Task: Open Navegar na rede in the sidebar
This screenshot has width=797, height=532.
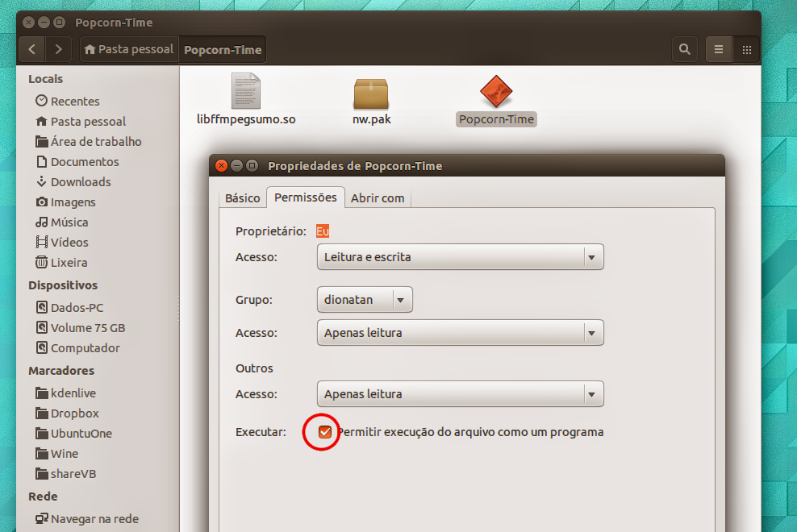Action: click(x=87, y=519)
